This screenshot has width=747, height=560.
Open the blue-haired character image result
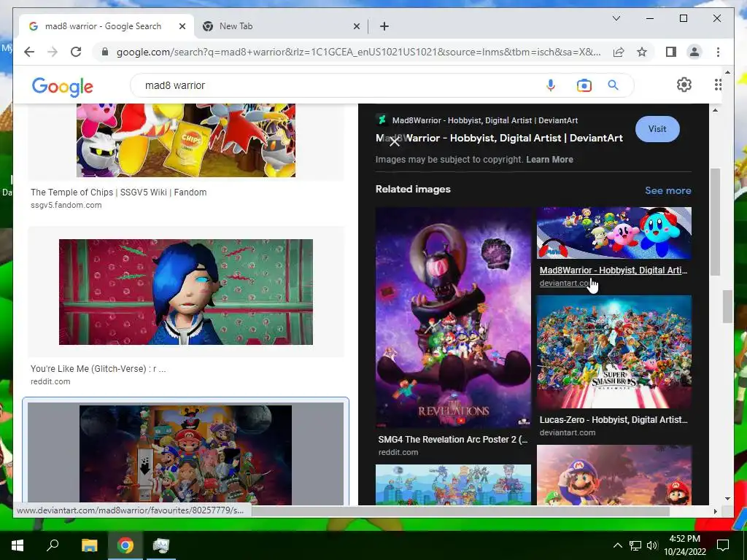coord(186,292)
